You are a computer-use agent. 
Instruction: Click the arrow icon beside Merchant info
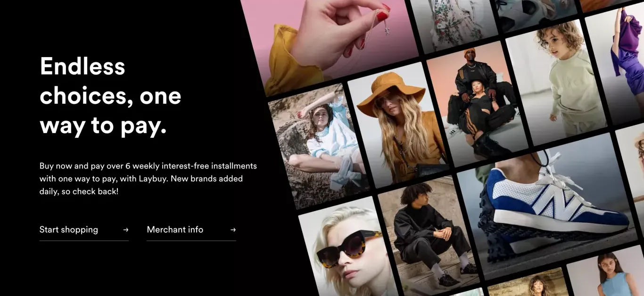point(233,230)
